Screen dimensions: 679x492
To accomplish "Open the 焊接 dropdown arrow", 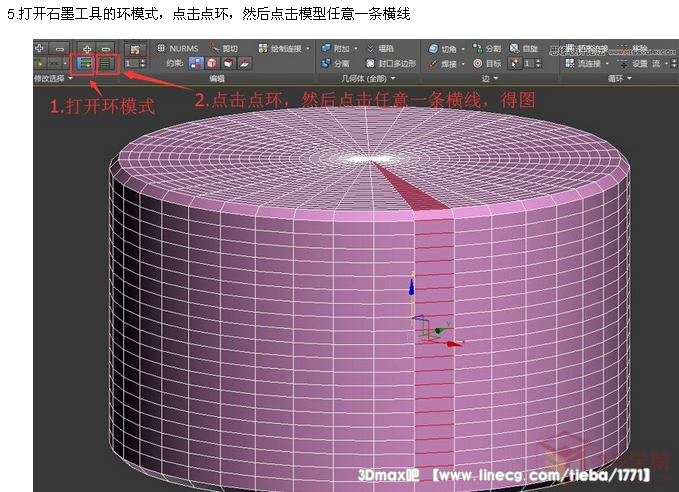I will click(463, 64).
